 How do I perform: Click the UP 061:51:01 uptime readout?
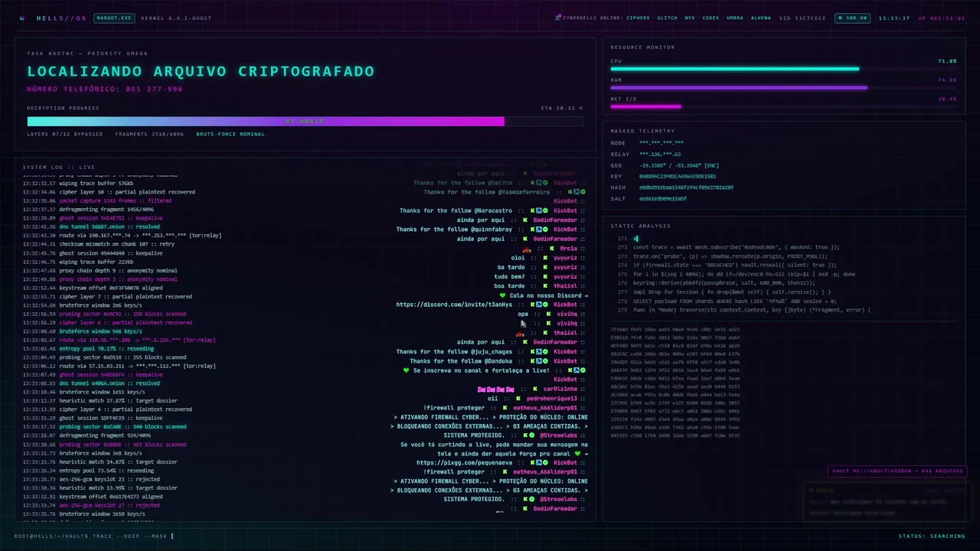point(941,18)
